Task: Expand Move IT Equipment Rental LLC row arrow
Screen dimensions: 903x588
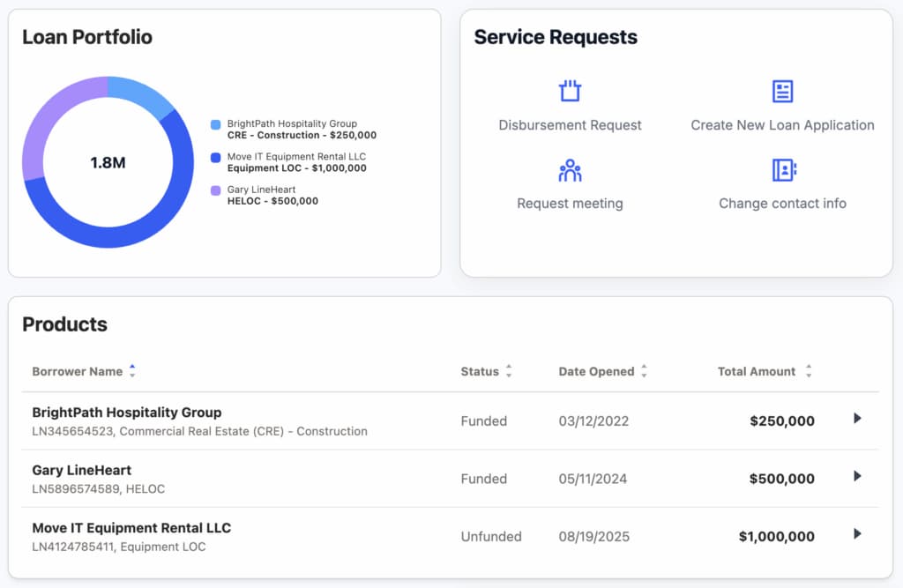Action: pyautogui.click(x=857, y=534)
